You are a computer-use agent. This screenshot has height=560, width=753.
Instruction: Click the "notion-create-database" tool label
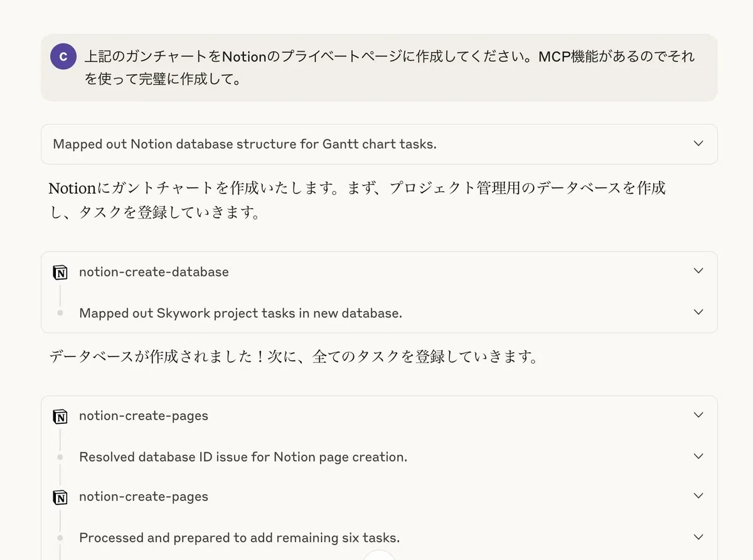pyautogui.click(x=154, y=272)
